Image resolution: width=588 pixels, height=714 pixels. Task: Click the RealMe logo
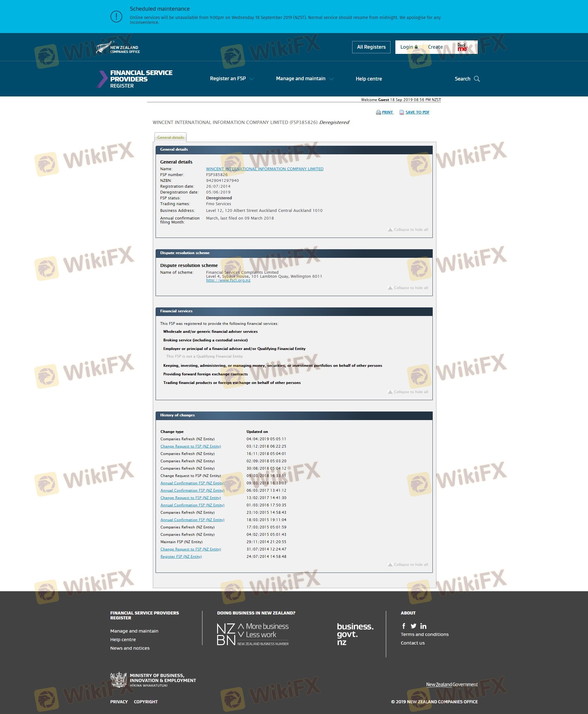coord(462,47)
